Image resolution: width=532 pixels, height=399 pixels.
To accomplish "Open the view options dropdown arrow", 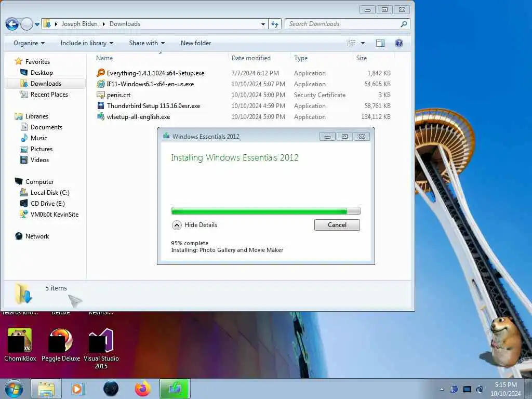I will 363,43.
